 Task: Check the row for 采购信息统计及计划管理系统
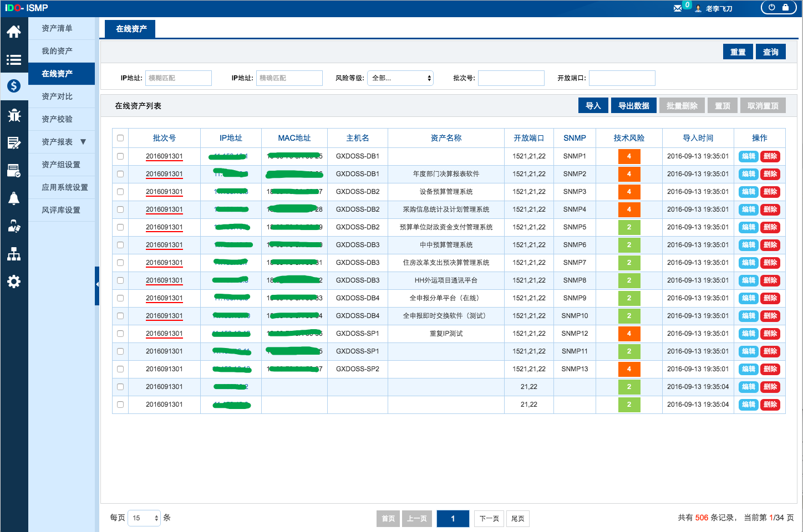120,209
